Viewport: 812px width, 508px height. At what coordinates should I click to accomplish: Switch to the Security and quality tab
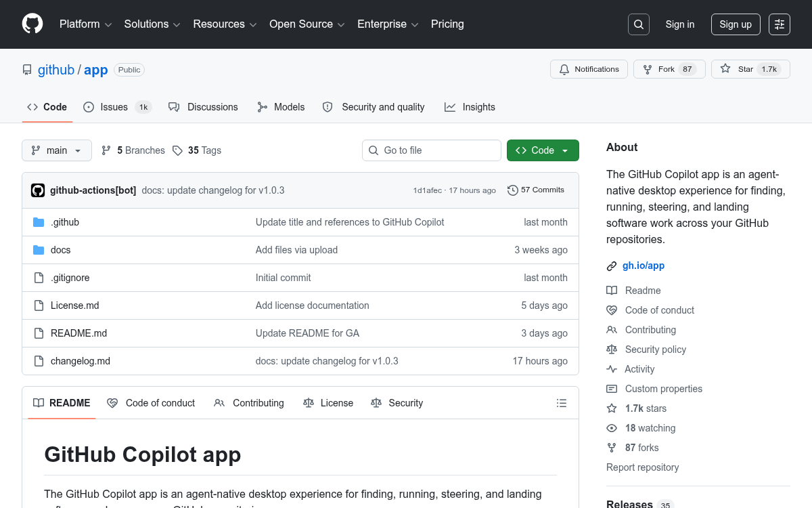click(x=374, y=107)
